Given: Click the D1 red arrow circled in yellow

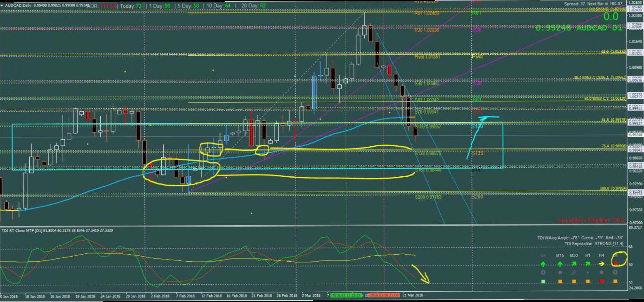Looking at the screenshot, I should click(x=616, y=262).
